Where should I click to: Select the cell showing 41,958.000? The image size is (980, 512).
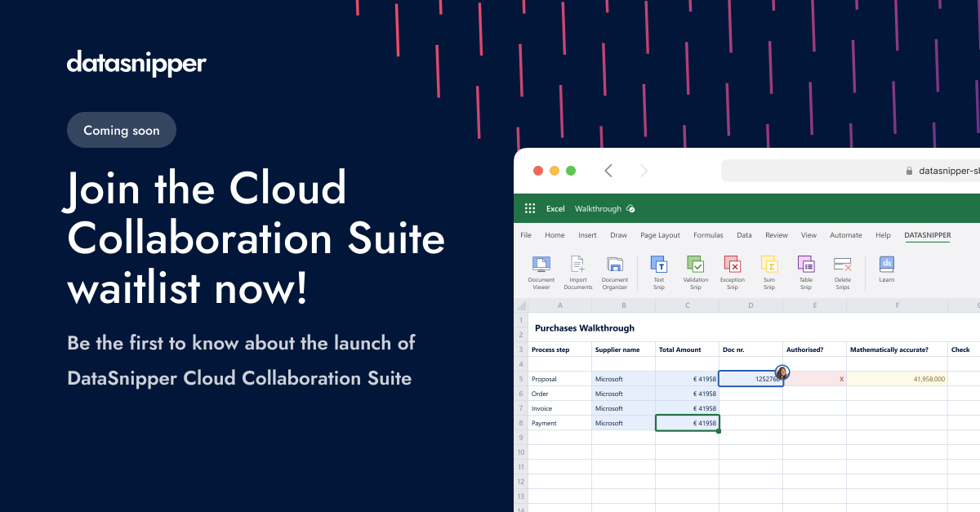(x=898, y=379)
